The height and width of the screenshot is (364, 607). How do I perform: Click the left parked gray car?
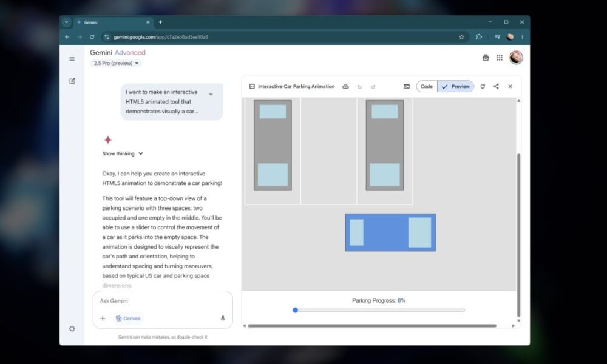[x=273, y=146]
